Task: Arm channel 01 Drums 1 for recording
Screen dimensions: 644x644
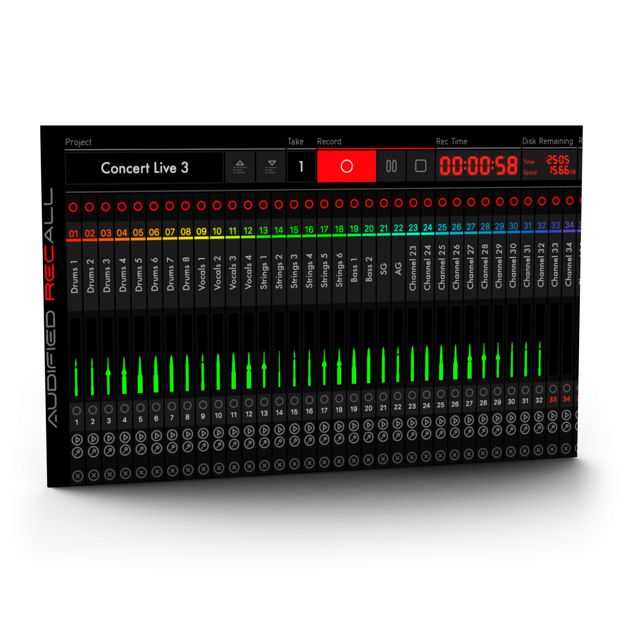Action: pos(73,207)
